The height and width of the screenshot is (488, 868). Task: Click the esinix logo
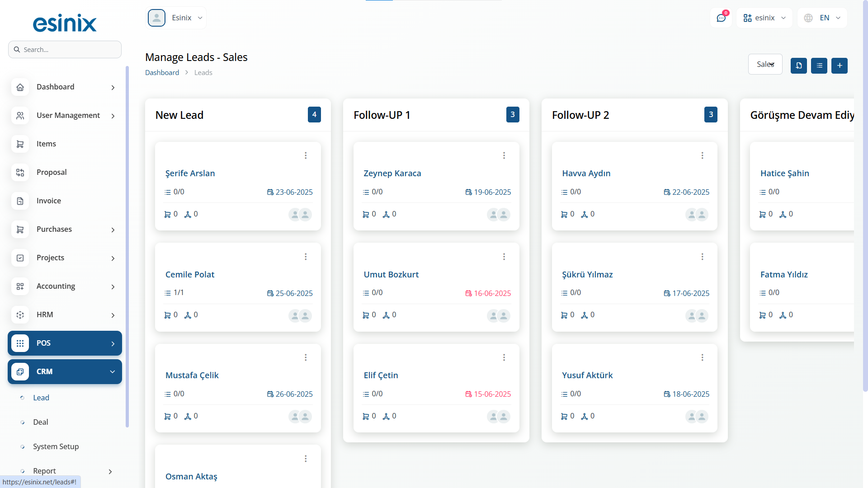coord(65,23)
